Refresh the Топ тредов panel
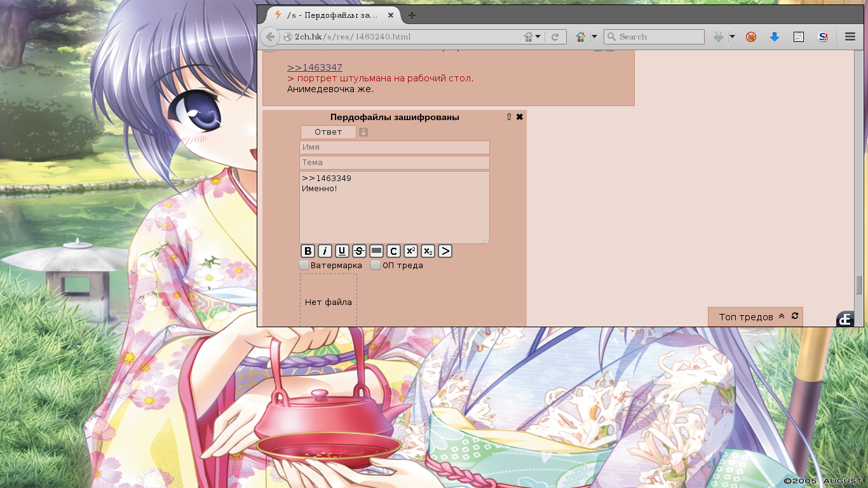Image resolution: width=868 pixels, height=488 pixels. click(x=795, y=316)
